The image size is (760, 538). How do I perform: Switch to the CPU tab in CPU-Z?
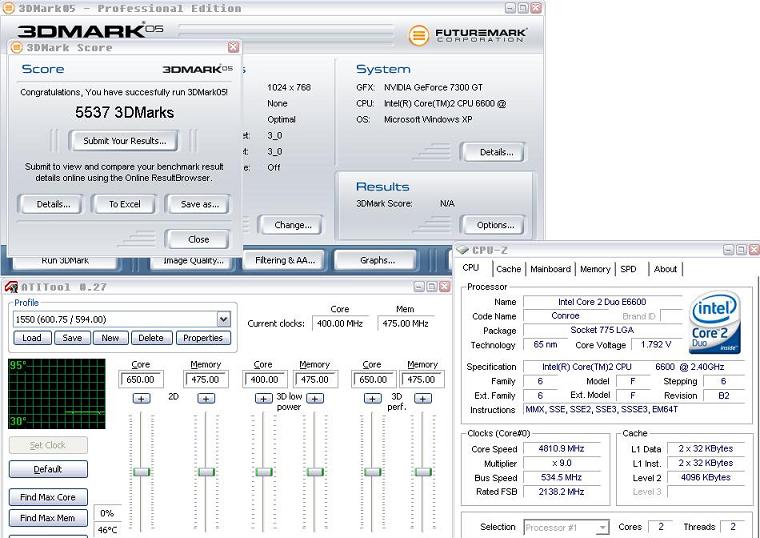(471, 268)
